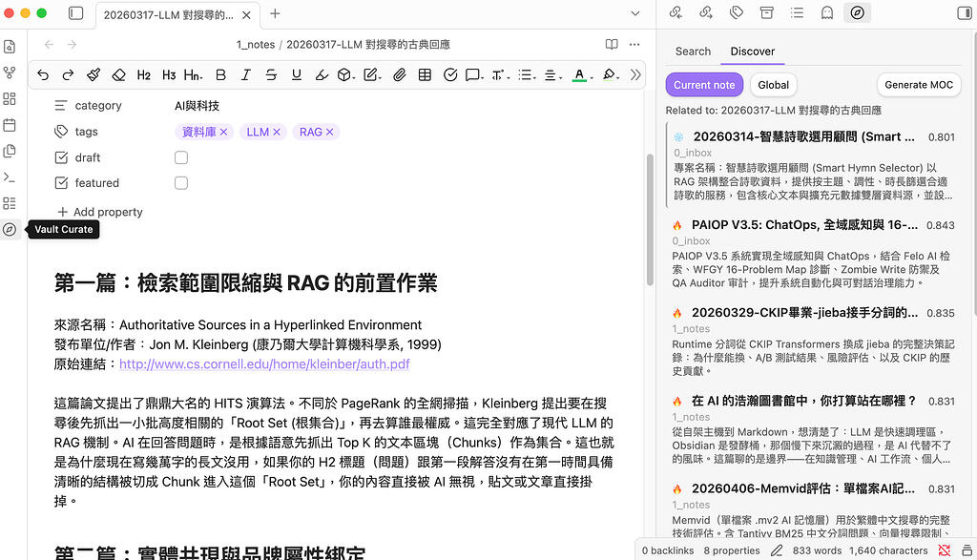Toggle the featured checkbox
Image resolution: width=977 pixels, height=560 pixels.
tap(181, 183)
